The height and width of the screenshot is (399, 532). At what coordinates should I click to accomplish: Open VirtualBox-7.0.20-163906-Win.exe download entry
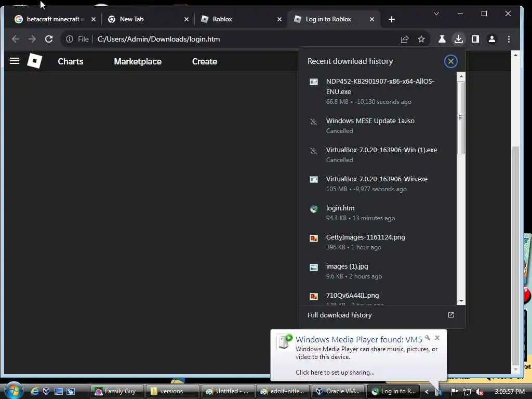[378, 184]
